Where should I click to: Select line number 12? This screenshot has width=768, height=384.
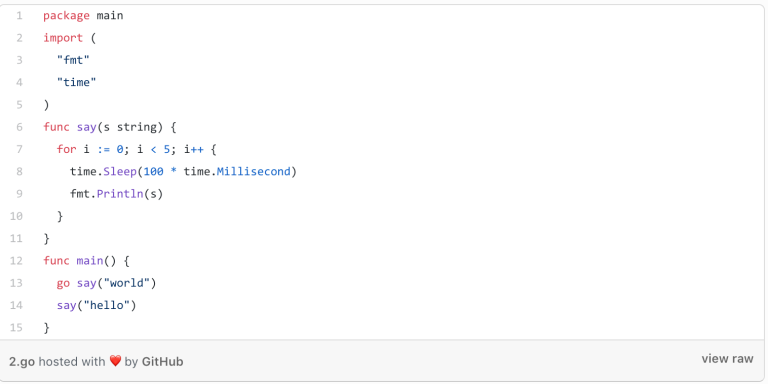[x=16, y=261]
